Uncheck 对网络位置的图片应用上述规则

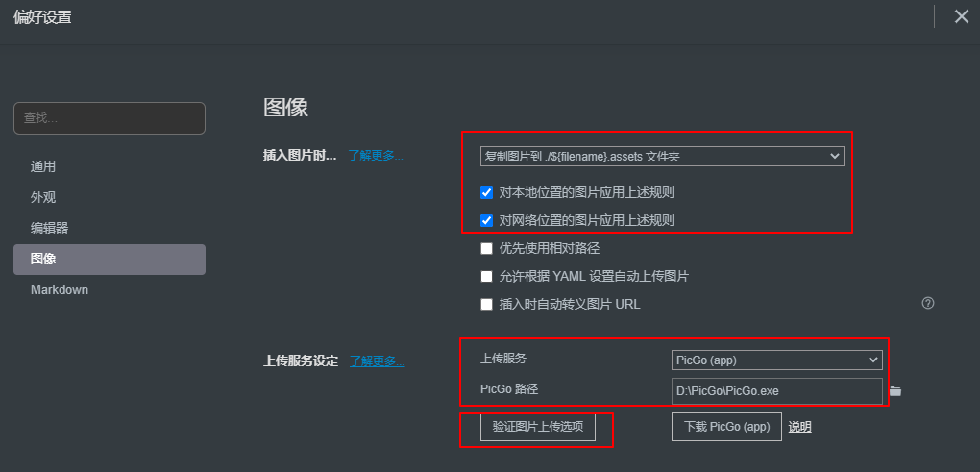point(487,220)
